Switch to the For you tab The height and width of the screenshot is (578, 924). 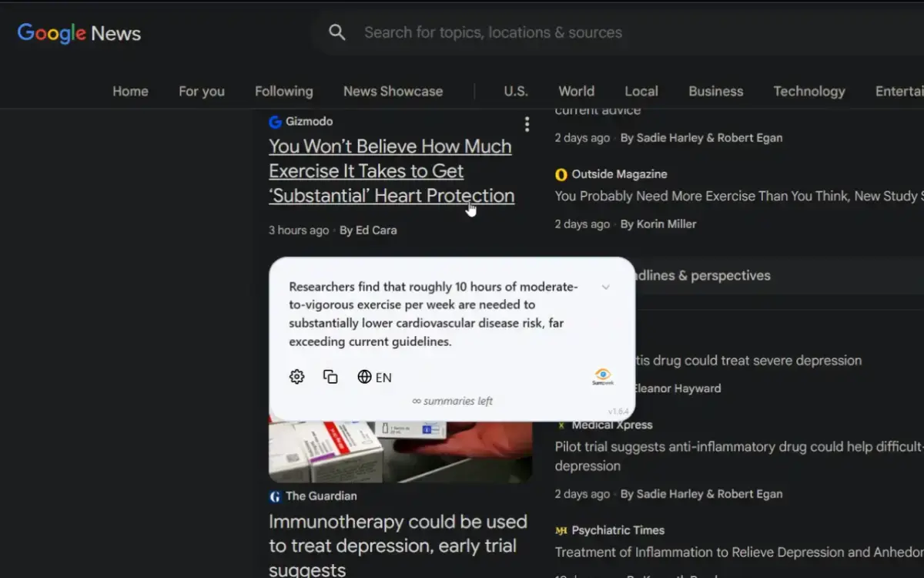[x=202, y=91]
